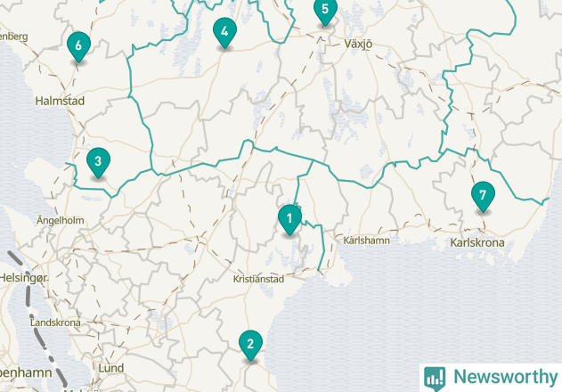Click the Växjö city label
This screenshot has height=392, width=562.
click(358, 44)
